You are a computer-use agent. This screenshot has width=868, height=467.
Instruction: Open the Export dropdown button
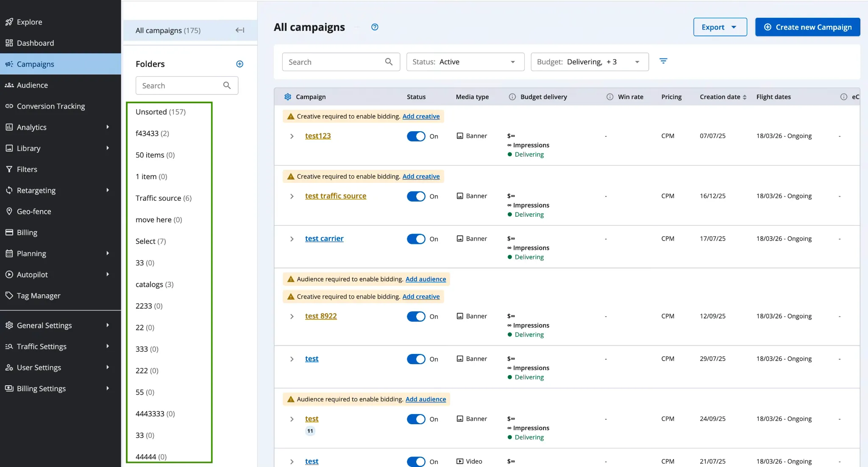tap(720, 27)
